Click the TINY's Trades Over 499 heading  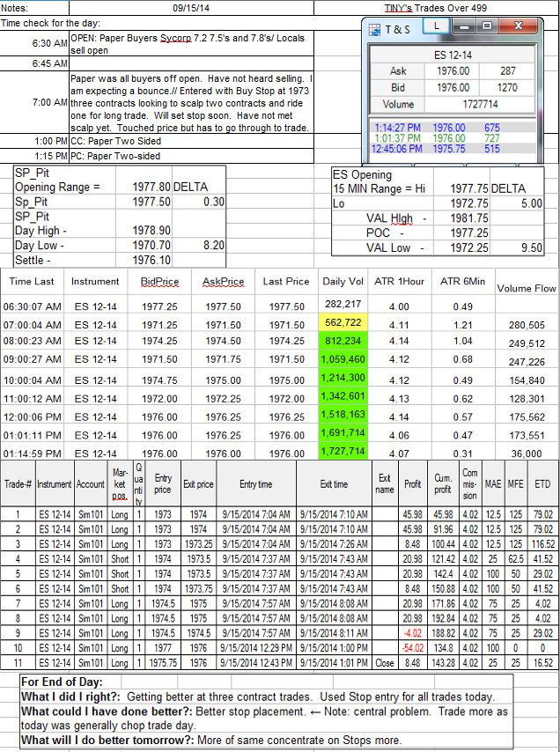[x=435, y=8]
